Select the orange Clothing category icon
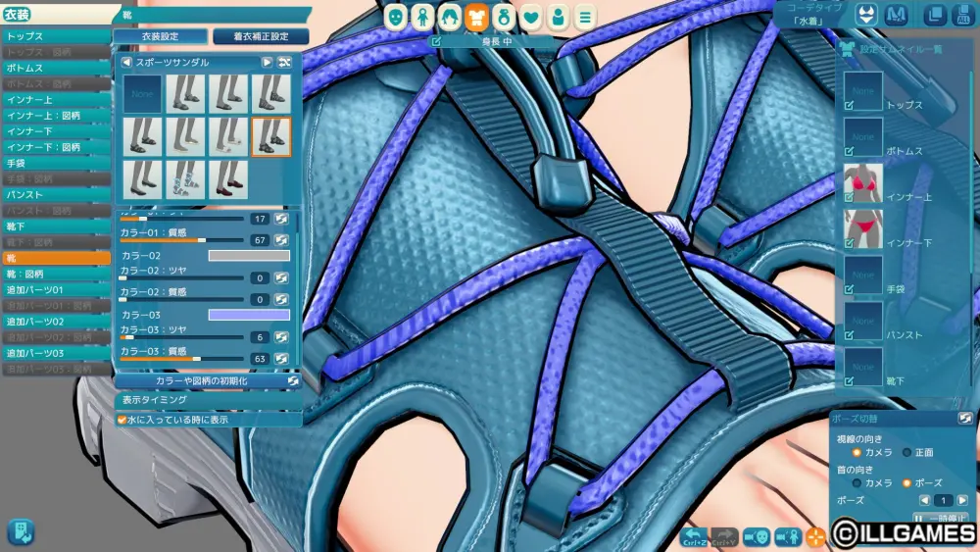The width and height of the screenshot is (980, 552). point(476,18)
